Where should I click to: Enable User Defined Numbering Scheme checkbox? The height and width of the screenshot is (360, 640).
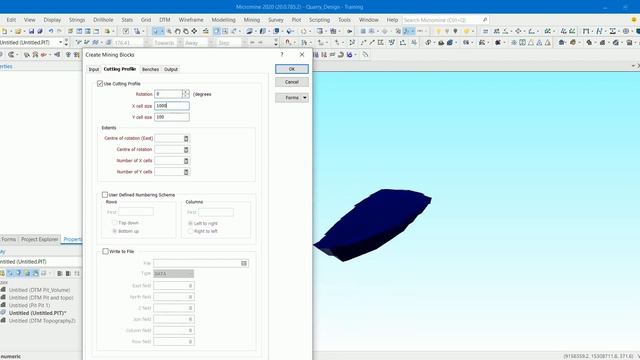click(105, 195)
